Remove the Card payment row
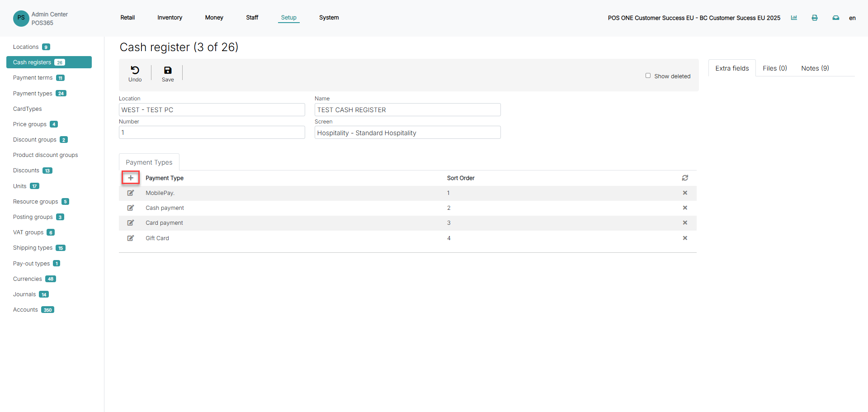The width and height of the screenshot is (868, 412). click(685, 223)
